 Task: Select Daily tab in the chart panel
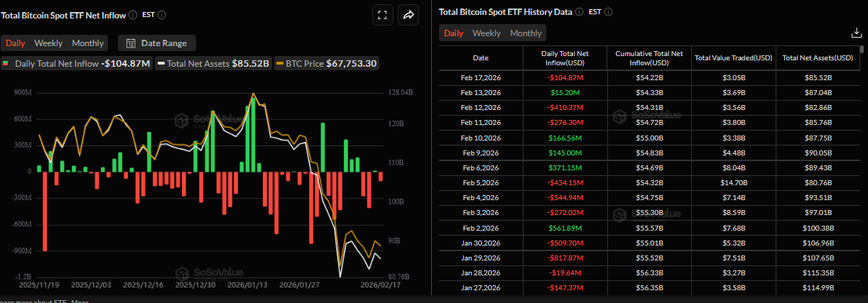16,43
